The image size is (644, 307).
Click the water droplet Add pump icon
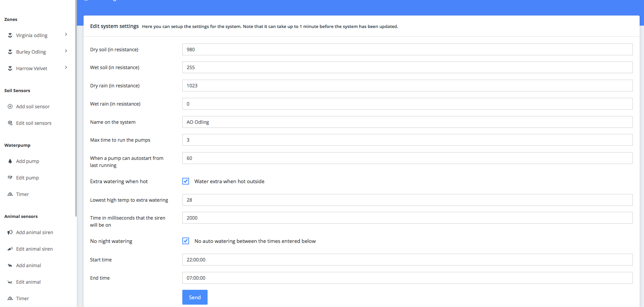tap(10, 161)
